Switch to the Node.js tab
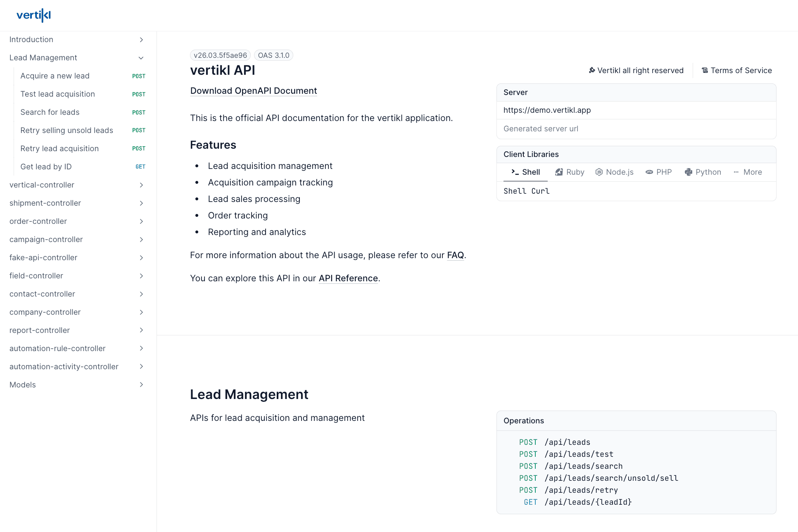The image size is (798, 532). click(x=615, y=172)
